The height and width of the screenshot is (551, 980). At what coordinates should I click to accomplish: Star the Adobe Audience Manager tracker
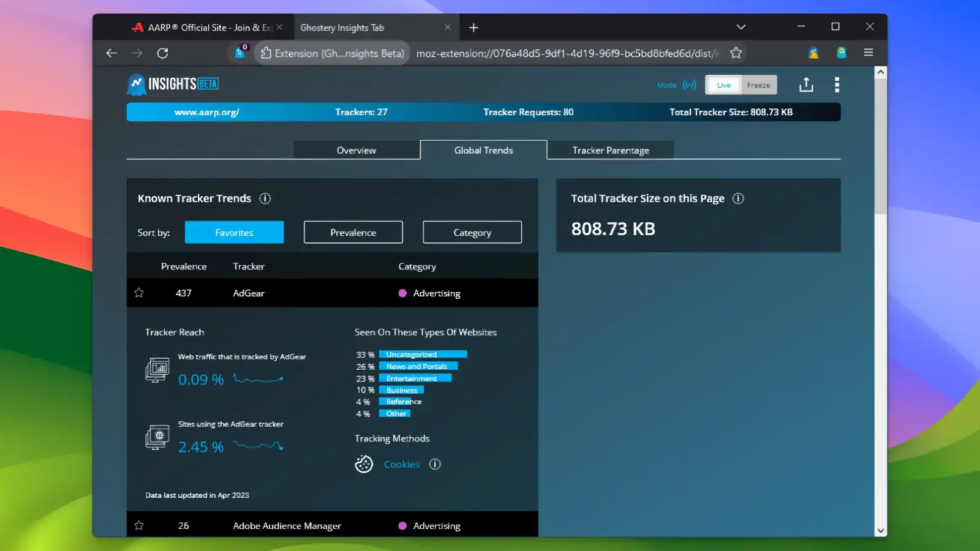tap(139, 525)
